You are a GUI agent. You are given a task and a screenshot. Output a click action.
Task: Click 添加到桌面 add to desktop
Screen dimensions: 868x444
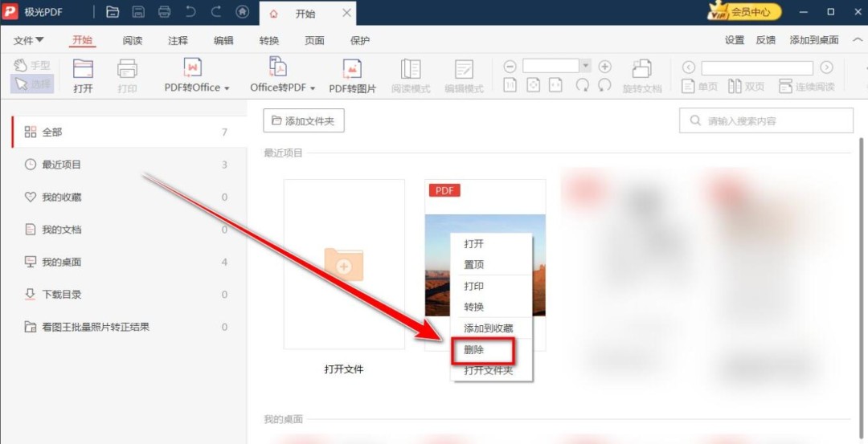click(x=813, y=40)
